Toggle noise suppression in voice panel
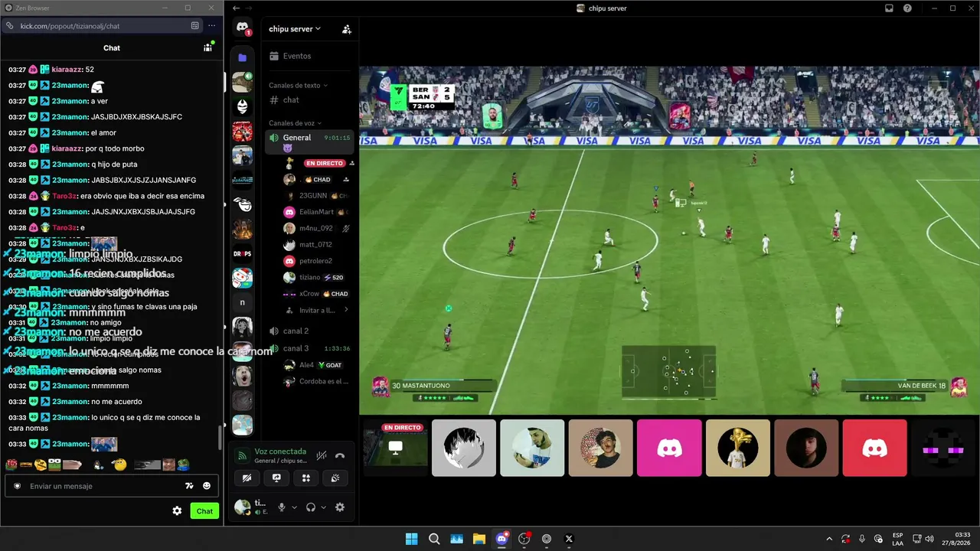The width and height of the screenshot is (980, 551). point(322,455)
